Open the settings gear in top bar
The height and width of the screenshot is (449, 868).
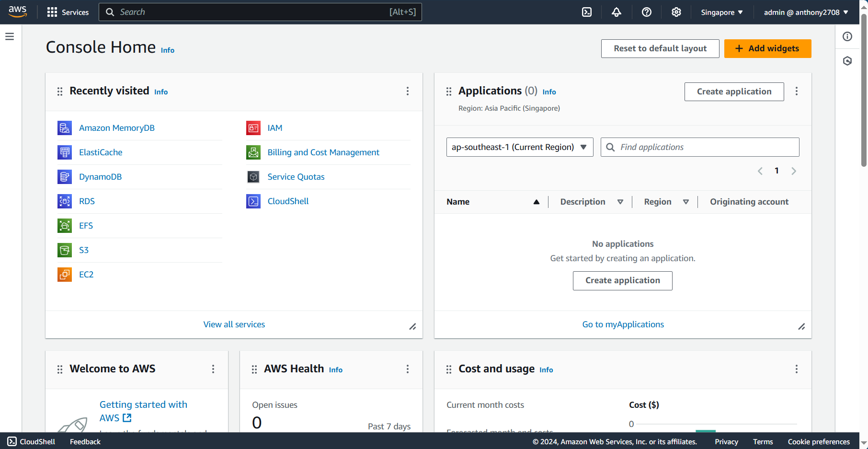coord(676,12)
